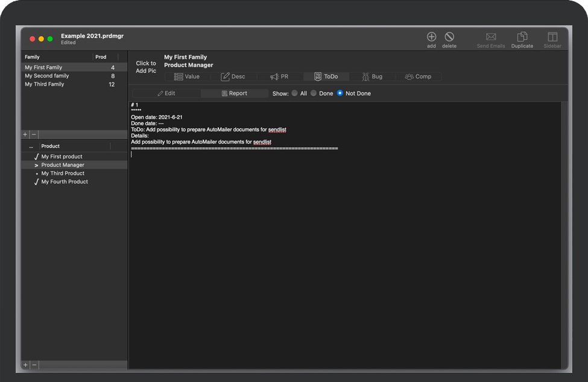
Task: Click the sendlist link in the ToDo text
Action: click(x=277, y=130)
